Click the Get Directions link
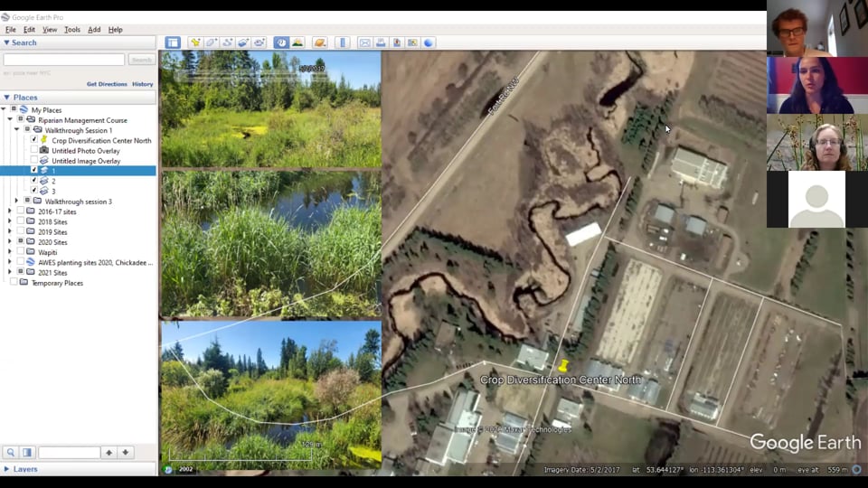This screenshot has height=488, width=868. (107, 84)
